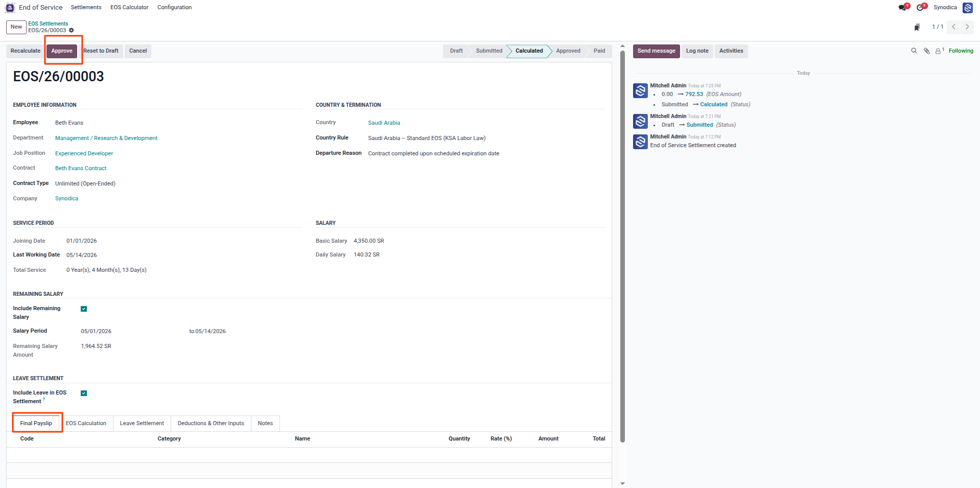Switch to Deductions & Other Inputs tab
The image size is (980, 488).
[x=211, y=423]
